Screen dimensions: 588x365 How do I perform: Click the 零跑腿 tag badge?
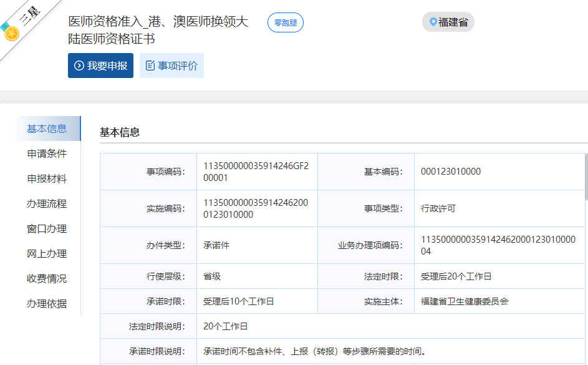pos(286,22)
